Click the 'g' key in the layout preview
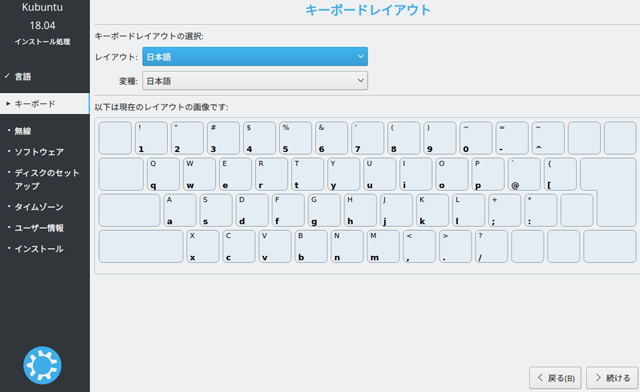This screenshot has height=392, width=640. tap(324, 210)
